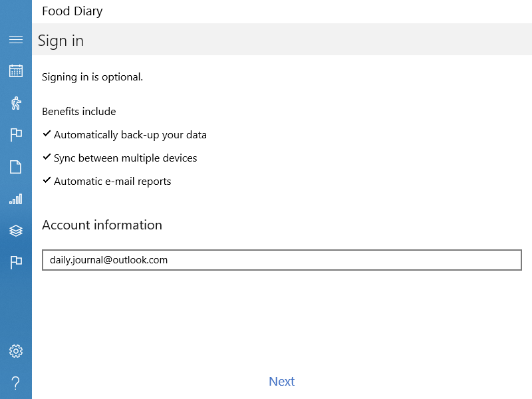Click the flag icon below the layers icon
The width and height of the screenshot is (532, 399).
click(16, 263)
